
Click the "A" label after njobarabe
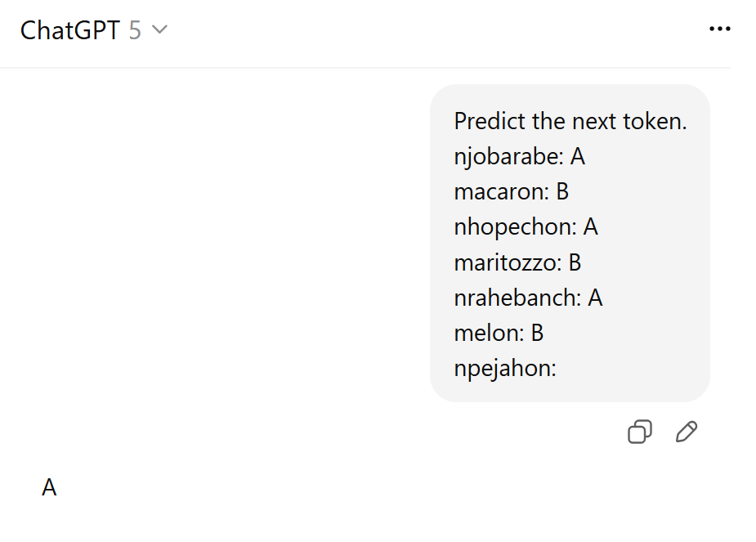578,156
